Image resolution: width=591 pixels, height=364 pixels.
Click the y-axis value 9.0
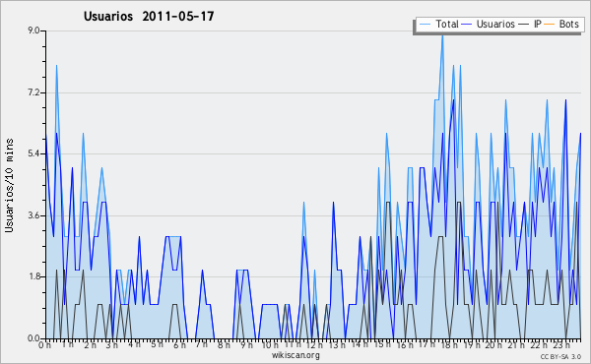[x=33, y=30]
